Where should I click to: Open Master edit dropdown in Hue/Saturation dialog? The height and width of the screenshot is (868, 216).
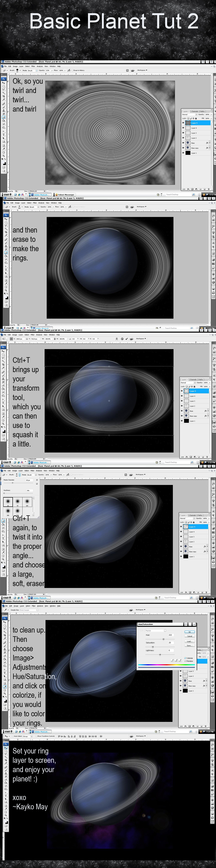[156, 630]
